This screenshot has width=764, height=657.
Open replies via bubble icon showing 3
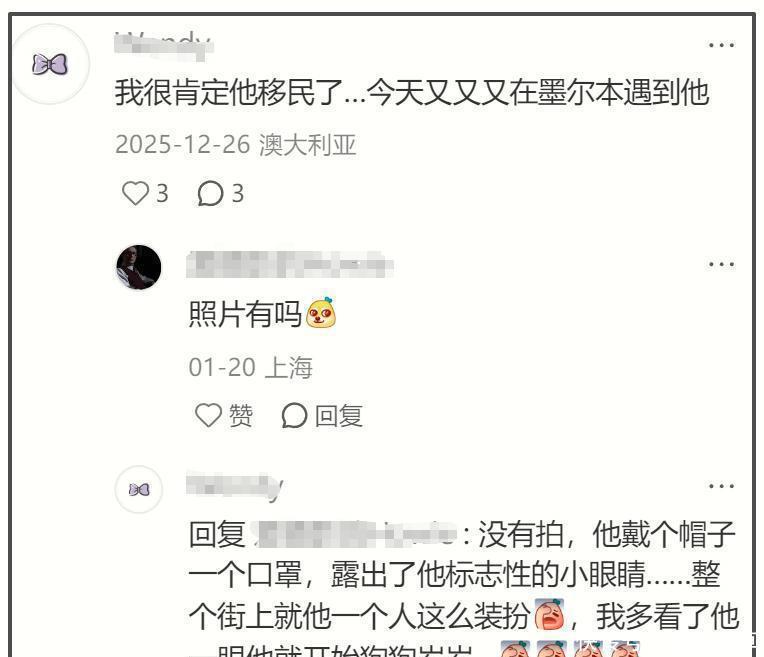[x=220, y=193]
